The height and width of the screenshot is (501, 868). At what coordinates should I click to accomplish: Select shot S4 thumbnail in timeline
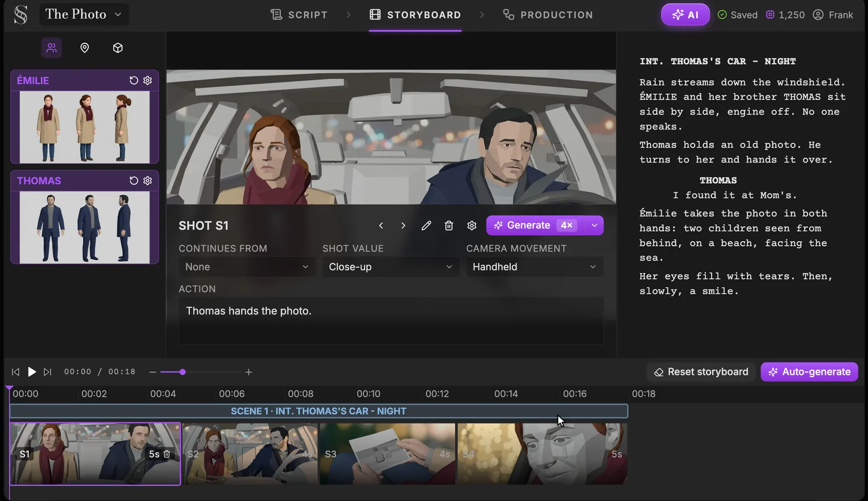click(542, 454)
